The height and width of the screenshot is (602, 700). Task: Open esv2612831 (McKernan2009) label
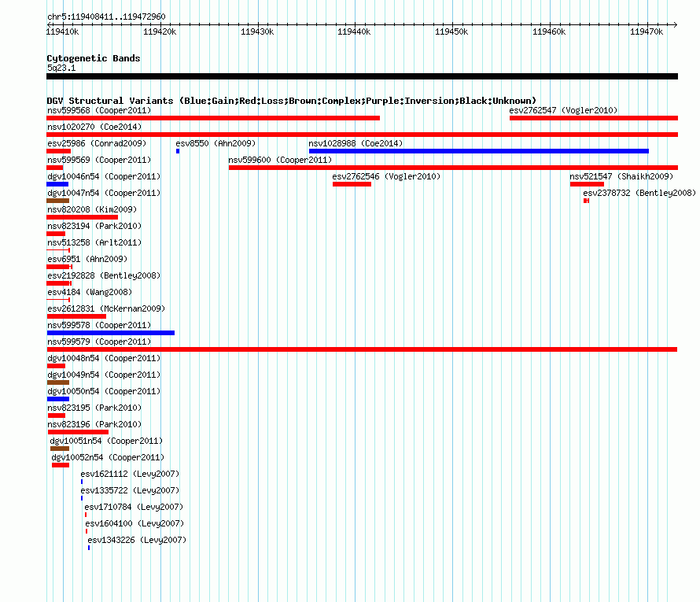pos(106,308)
